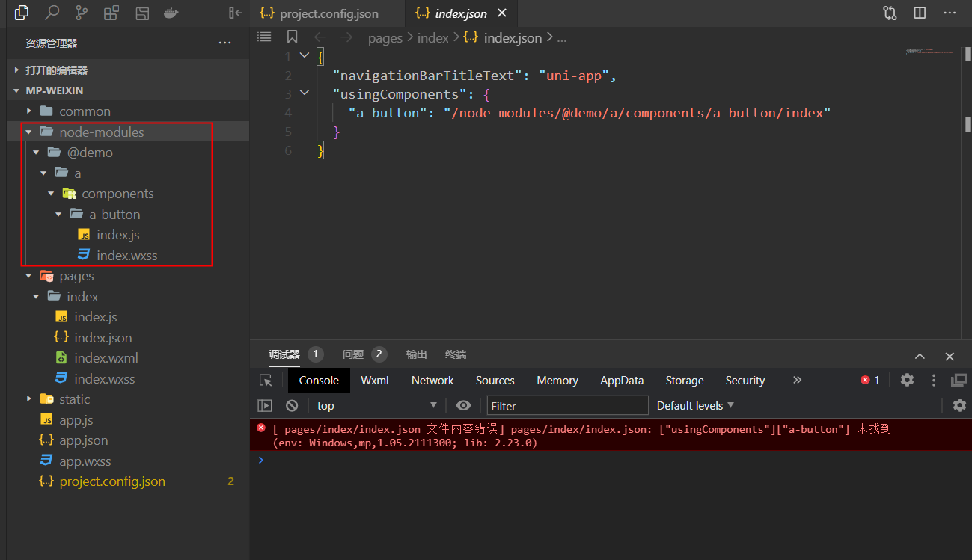972x560 pixels.
Task: Click the pages breadcrumb segment
Action: [385, 37]
